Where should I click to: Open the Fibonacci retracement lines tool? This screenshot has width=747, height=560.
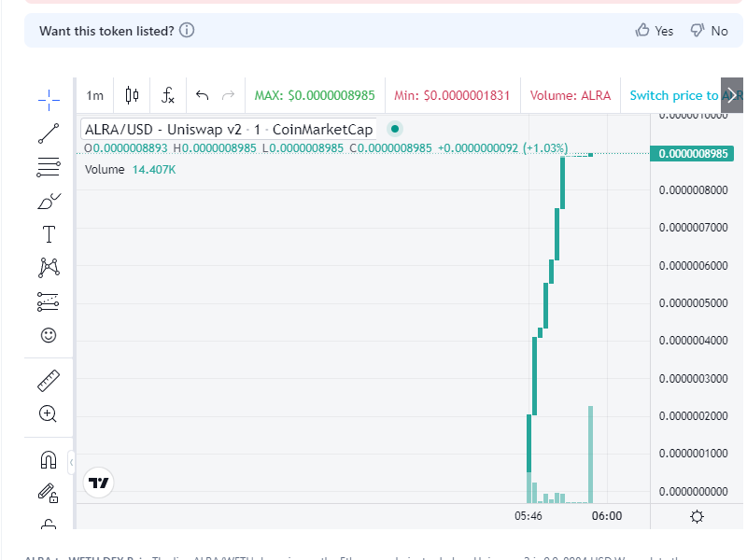pyautogui.click(x=49, y=167)
